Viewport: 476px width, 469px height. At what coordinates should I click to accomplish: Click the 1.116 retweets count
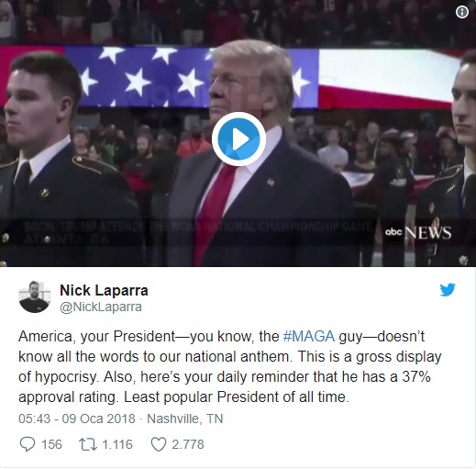coord(117,444)
